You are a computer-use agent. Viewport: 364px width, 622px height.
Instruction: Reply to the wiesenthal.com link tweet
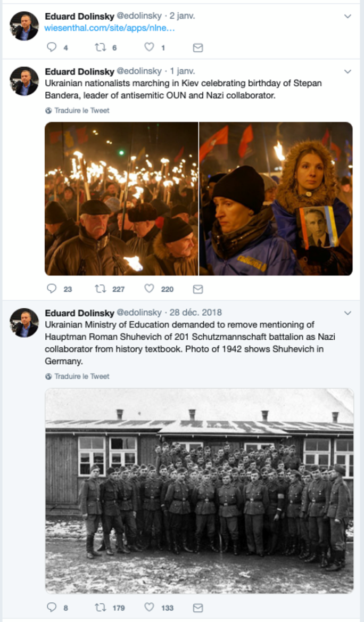pyautogui.click(x=52, y=47)
